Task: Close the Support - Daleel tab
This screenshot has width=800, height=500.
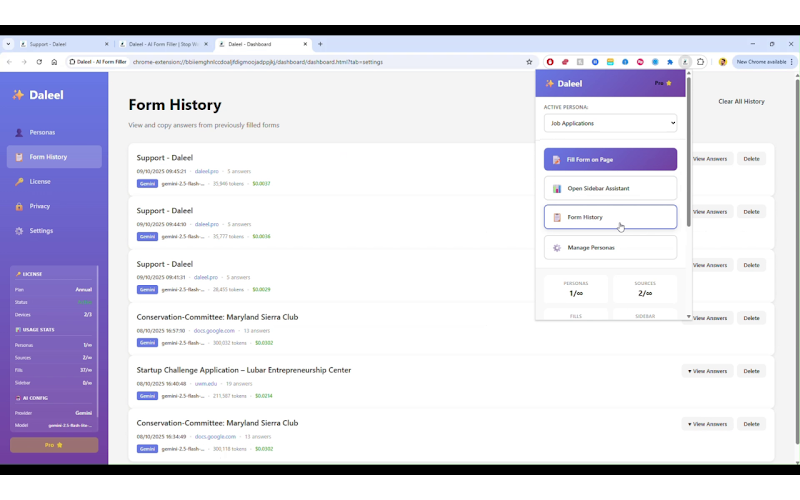Action: pos(107,44)
